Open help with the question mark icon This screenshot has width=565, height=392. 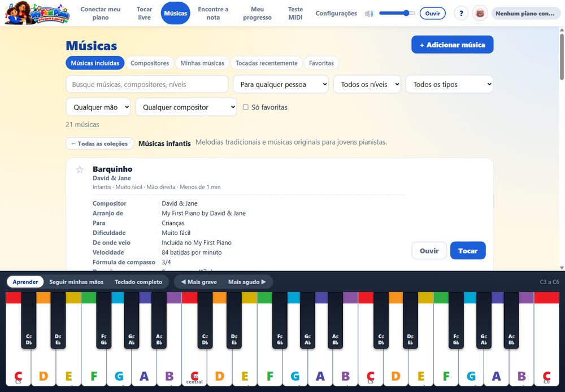(461, 14)
